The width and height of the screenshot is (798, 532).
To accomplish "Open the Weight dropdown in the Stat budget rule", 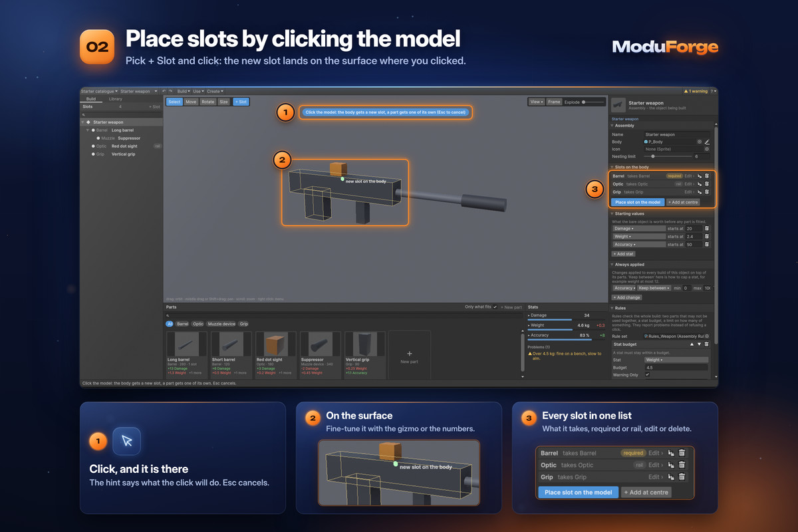I will [x=676, y=360].
